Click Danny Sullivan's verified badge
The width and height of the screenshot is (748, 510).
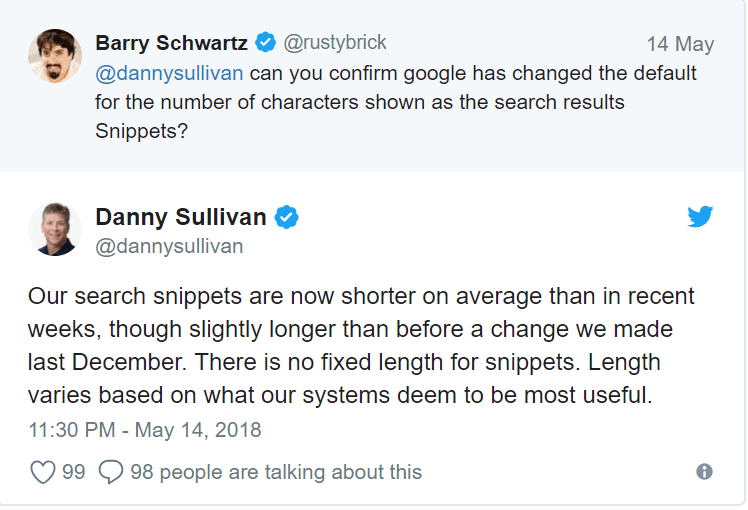(286, 217)
